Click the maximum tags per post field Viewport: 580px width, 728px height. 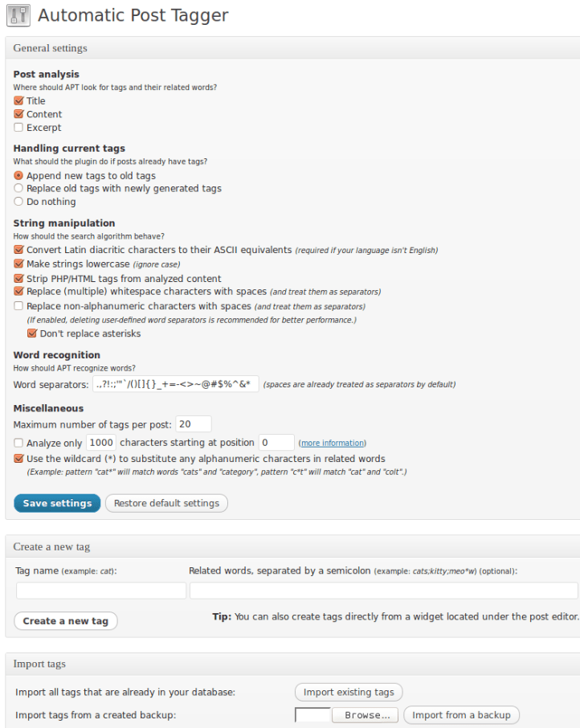(x=199, y=423)
